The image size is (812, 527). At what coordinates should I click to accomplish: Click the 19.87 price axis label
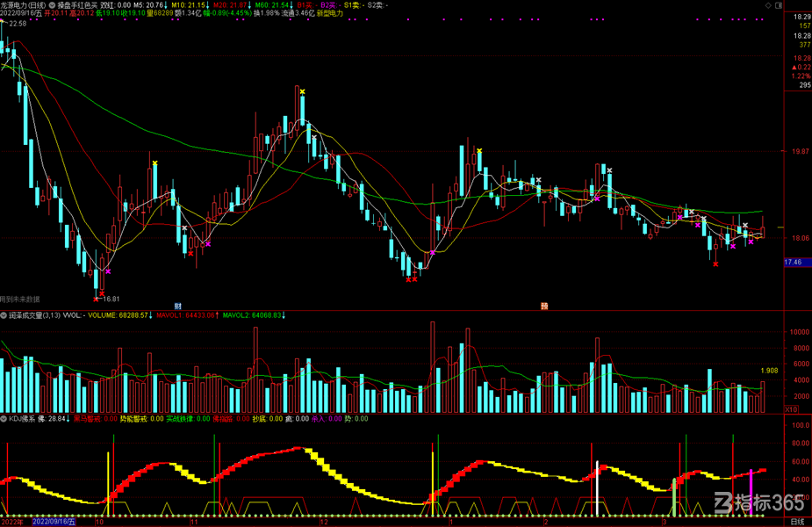800,151
